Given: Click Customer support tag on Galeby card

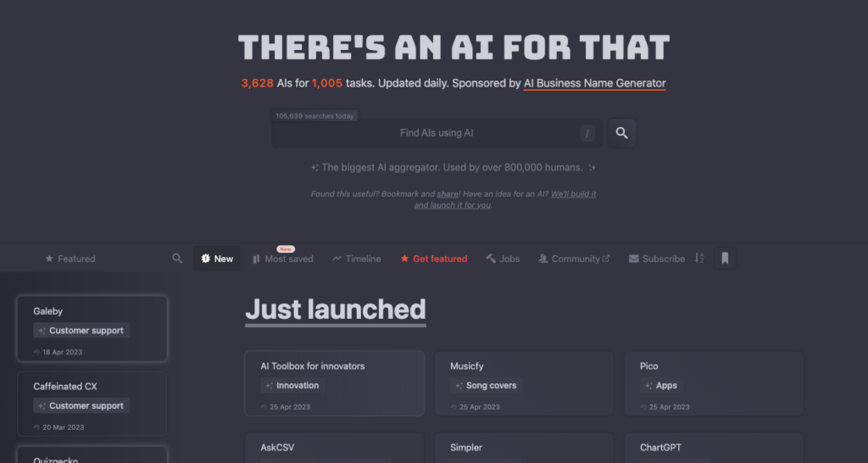Looking at the screenshot, I should pos(81,331).
